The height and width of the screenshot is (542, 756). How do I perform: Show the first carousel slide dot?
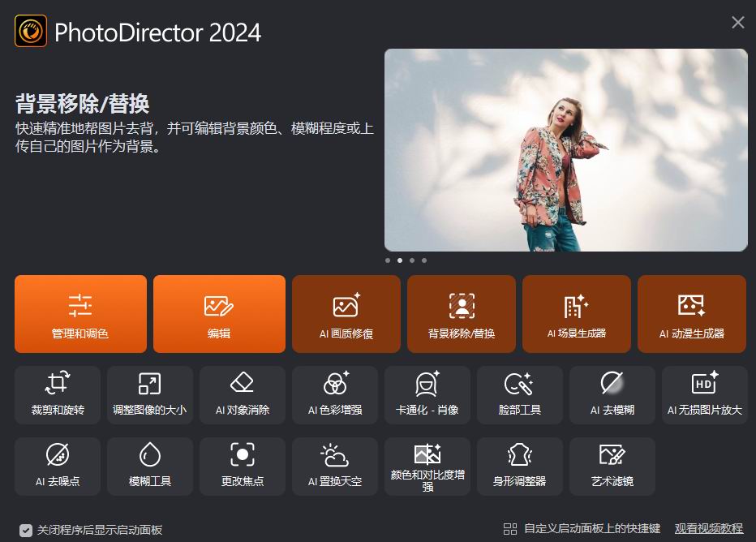pyautogui.click(x=388, y=260)
